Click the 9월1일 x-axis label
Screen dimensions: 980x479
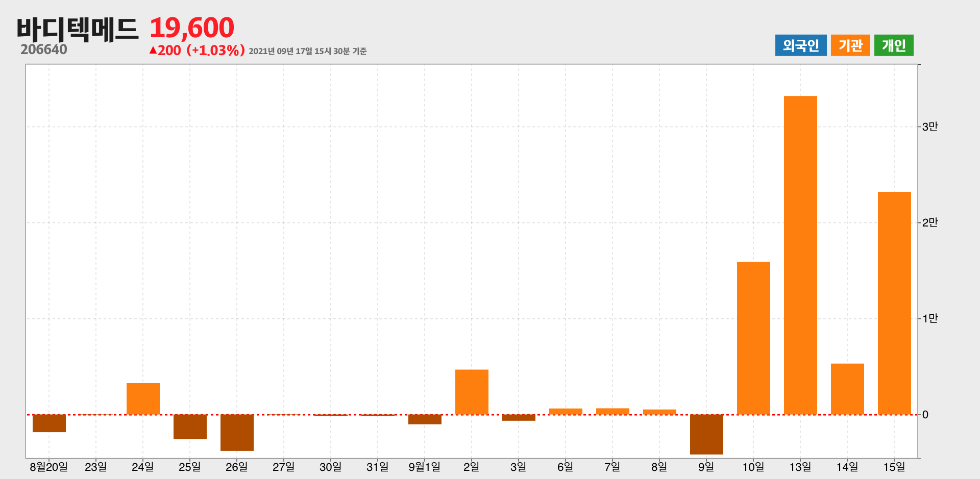(x=424, y=467)
